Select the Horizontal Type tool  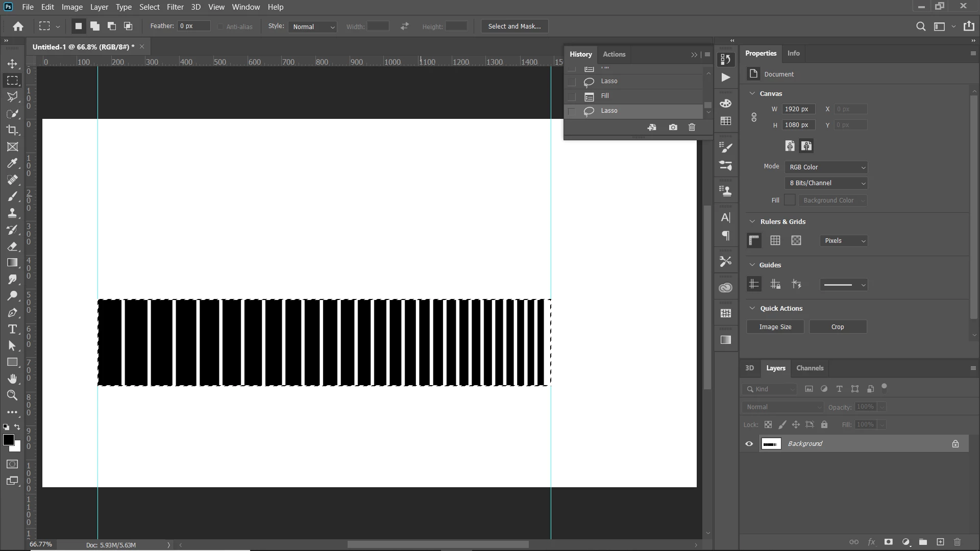pyautogui.click(x=12, y=329)
